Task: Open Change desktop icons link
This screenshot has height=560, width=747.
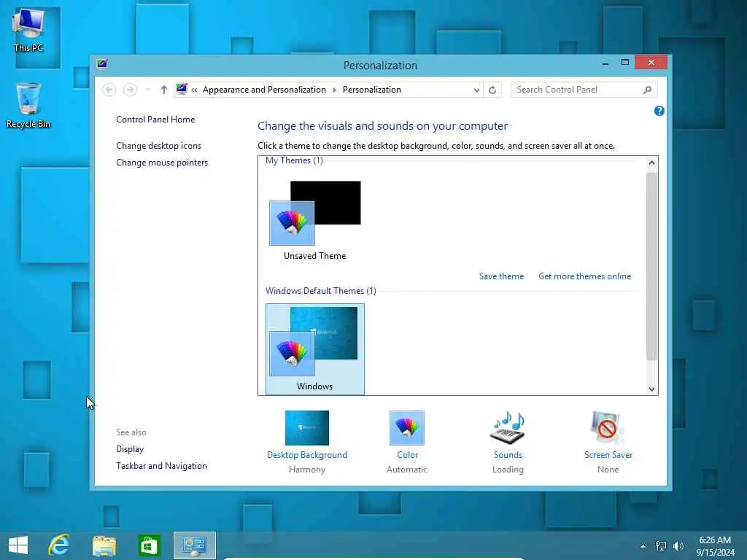Action: click(x=158, y=146)
